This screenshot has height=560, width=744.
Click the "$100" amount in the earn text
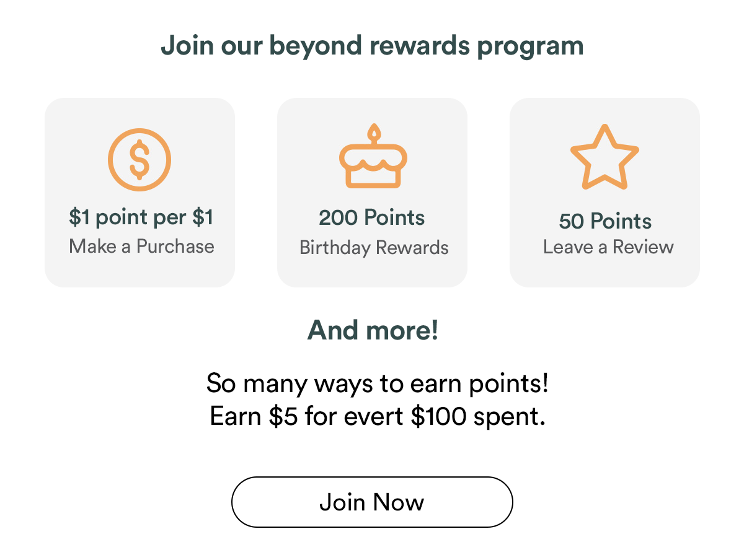tap(438, 416)
